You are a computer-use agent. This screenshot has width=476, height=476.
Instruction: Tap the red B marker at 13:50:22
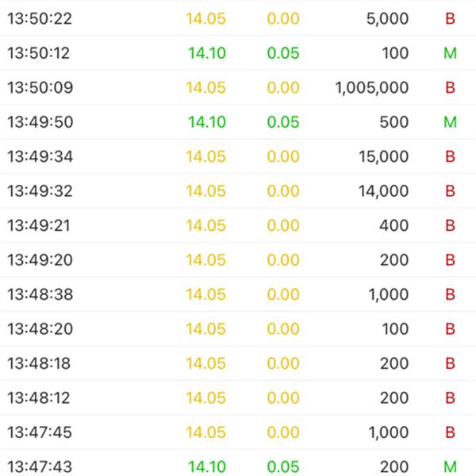[450, 18]
